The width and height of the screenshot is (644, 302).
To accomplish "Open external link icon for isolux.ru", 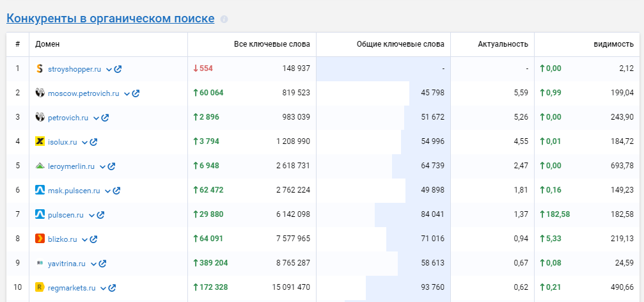I will tap(93, 142).
